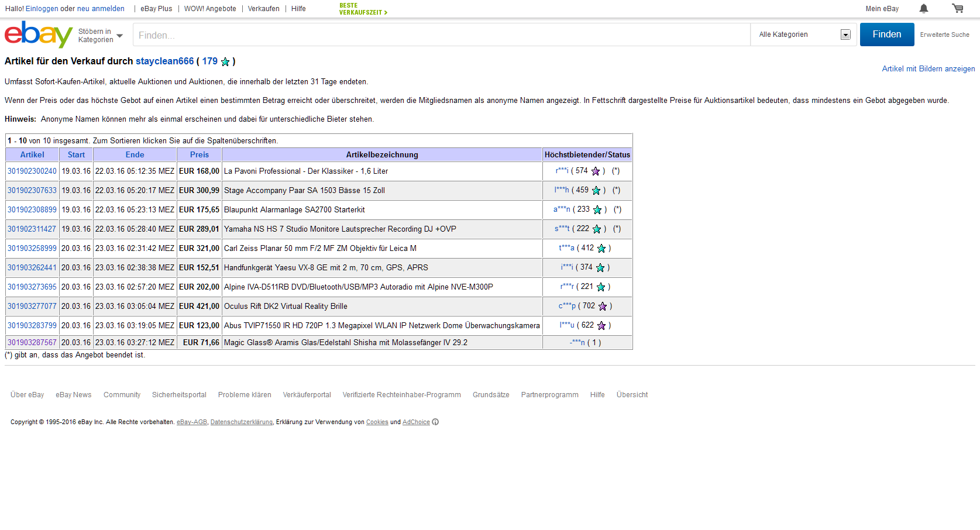
Task: Click the eBay logo
Action: pyautogui.click(x=39, y=35)
